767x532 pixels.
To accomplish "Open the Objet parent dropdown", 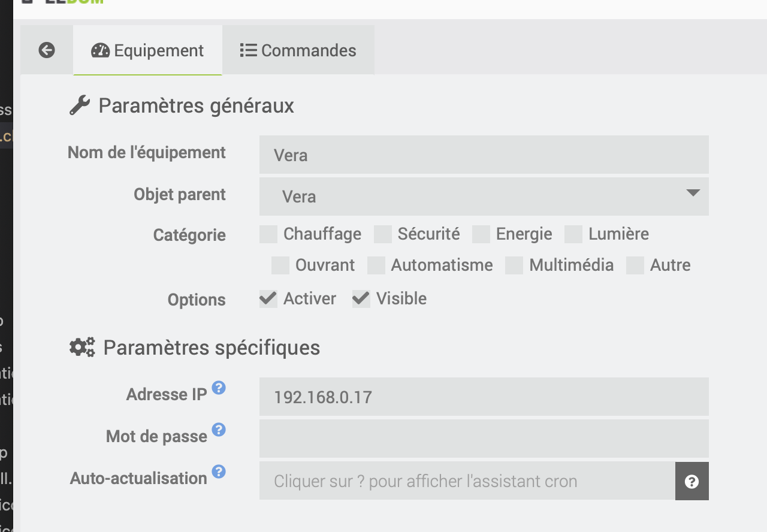I will 484,197.
